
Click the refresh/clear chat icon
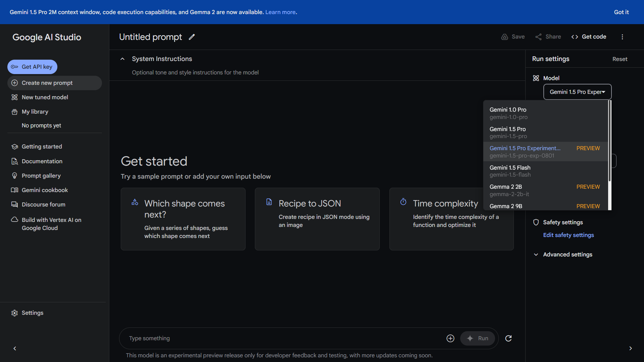point(508,339)
